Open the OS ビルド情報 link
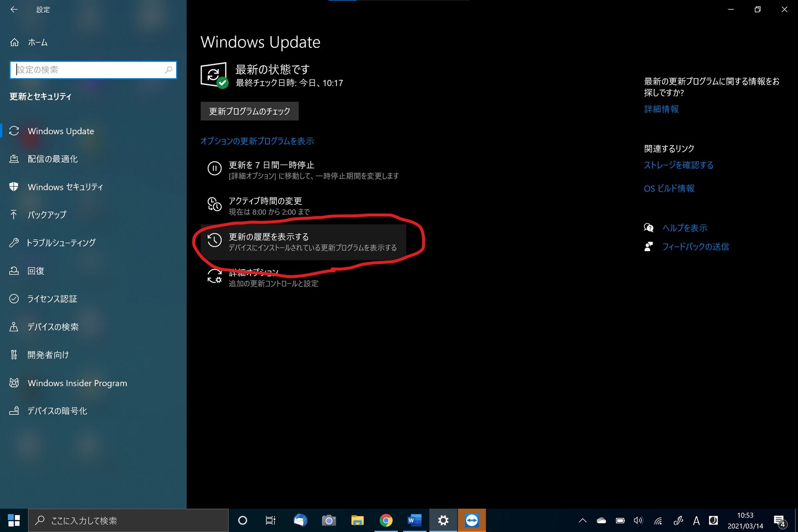The width and height of the screenshot is (798, 532). click(669, 189)
